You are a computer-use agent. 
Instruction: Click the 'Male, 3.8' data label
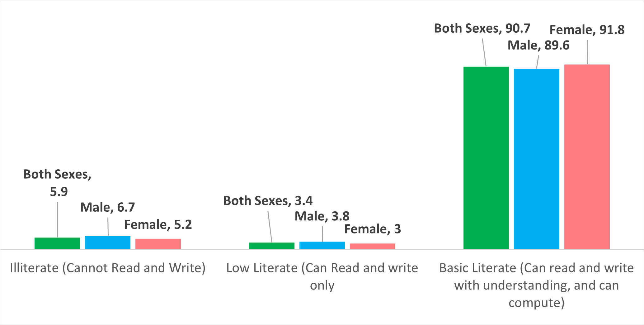click(322, 216)
